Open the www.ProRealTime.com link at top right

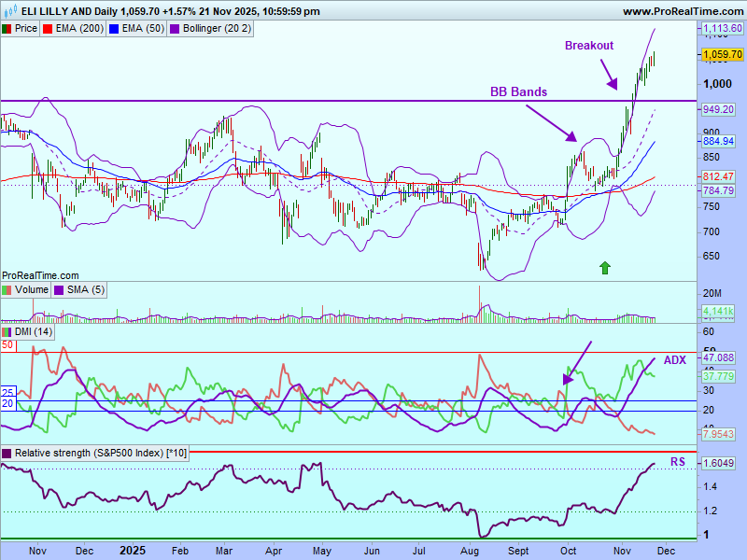pos(682,11)
